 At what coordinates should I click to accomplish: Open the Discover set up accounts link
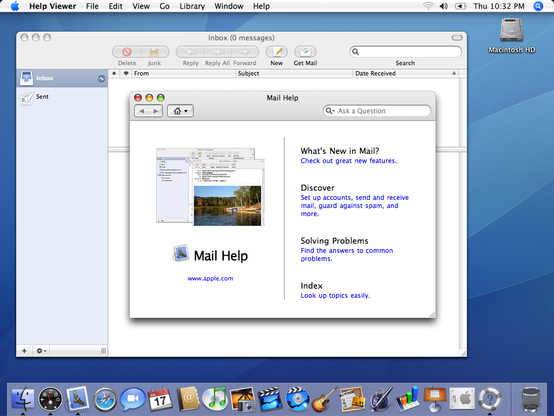pyautogui.click(x=355, y=206)
